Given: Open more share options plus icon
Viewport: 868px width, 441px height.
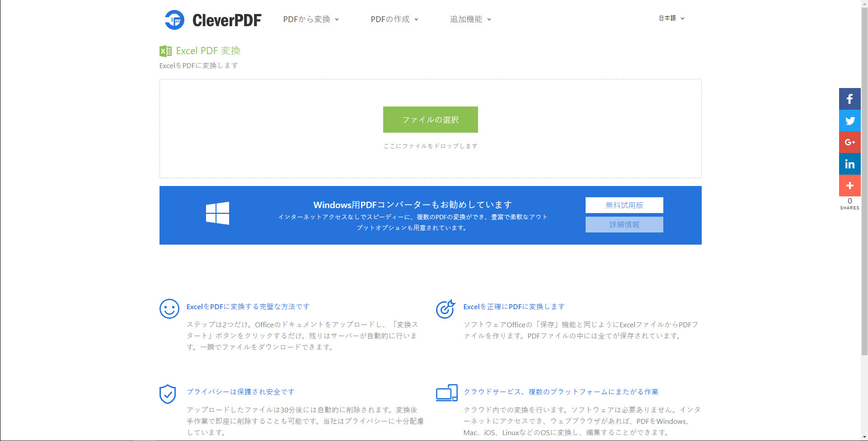Looking at the screenshot, I should coord(849,186).
